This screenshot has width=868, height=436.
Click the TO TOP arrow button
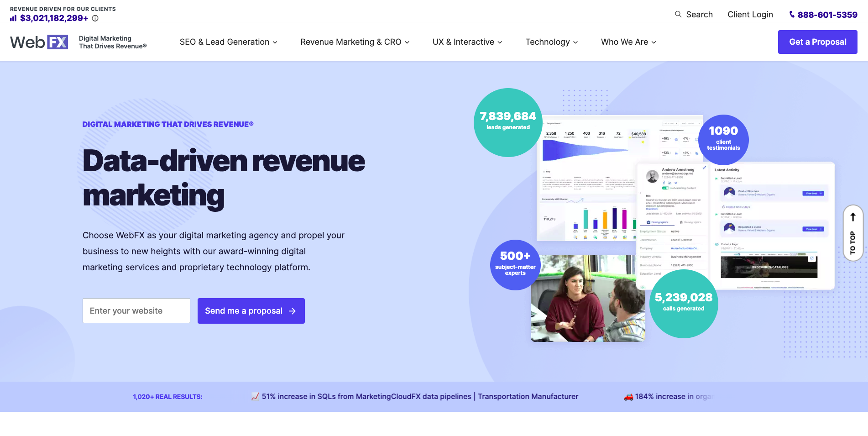[x=852, y=233]
